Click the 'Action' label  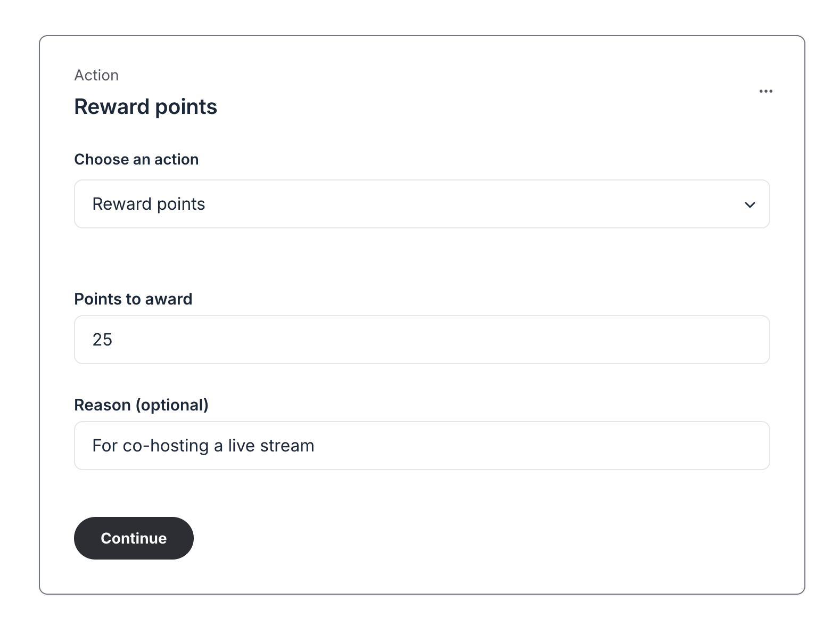point(96,75)
